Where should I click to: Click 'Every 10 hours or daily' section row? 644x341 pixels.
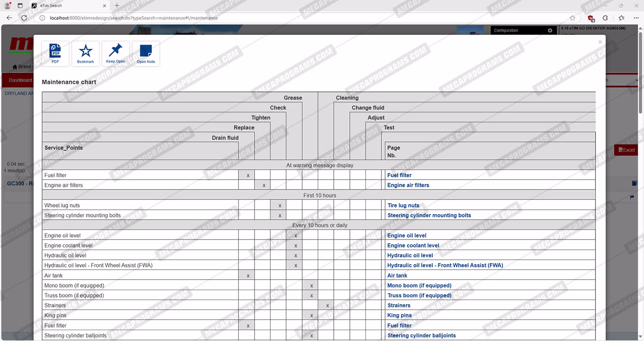click(x=319, y=225)
